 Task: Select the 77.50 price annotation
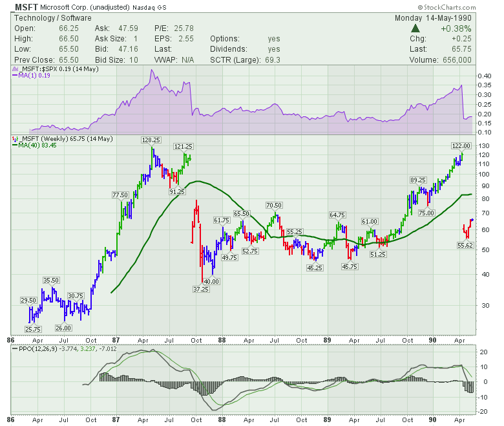click(x=120, y=195)
